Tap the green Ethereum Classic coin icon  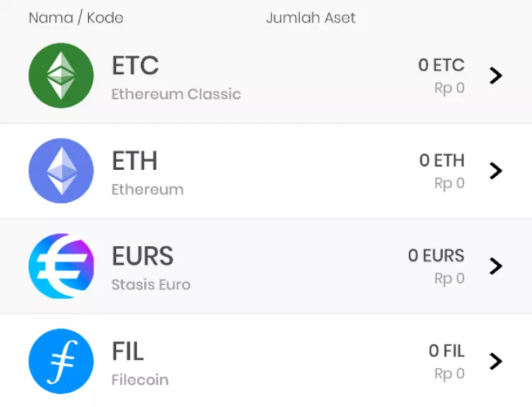pyautogui.click(x=61, y=75)
